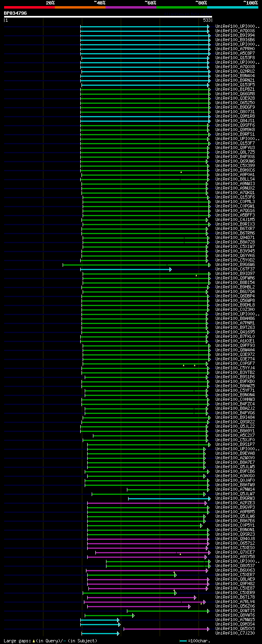Click the green alignment bar for B9G6W6
Viewport: 262px width, 644px height.
pyautogui.click(x=137, y=265)
